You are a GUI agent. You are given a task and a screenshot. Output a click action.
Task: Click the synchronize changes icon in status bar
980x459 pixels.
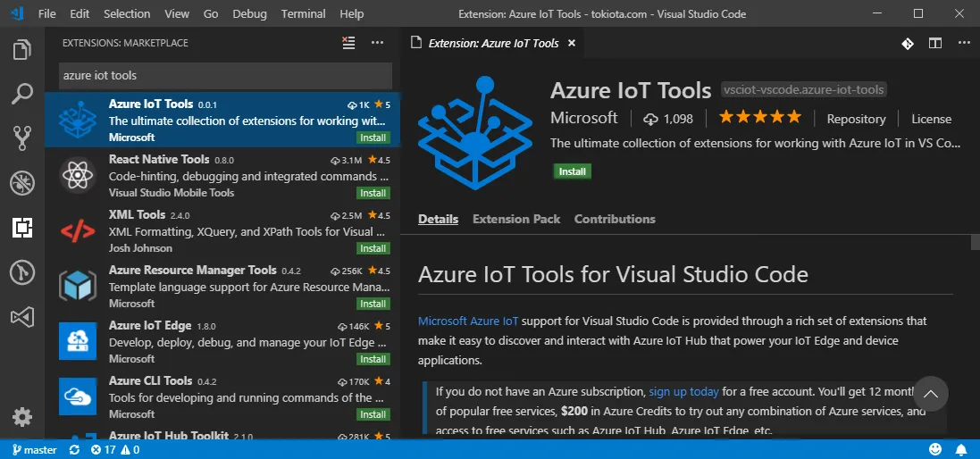74,450
